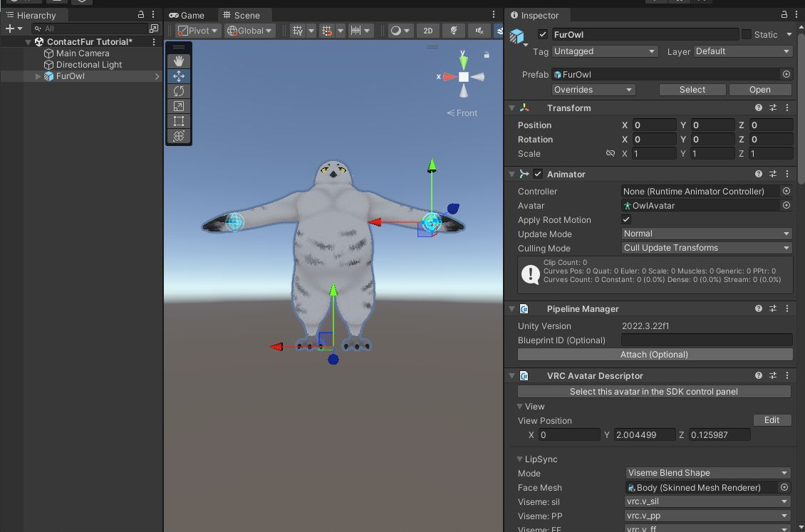Select Main Camera in the Hierarchy
The image size is (805, 532).
[82, 53]
